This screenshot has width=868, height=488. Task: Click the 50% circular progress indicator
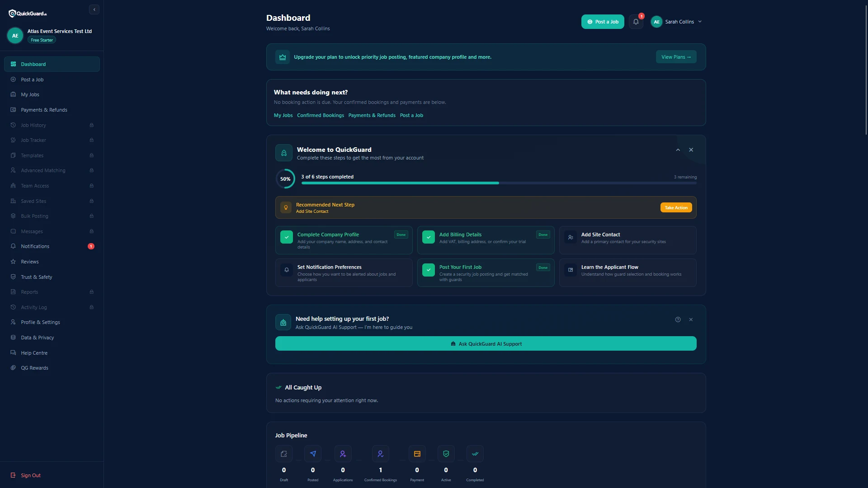click(x=285, y=179)
